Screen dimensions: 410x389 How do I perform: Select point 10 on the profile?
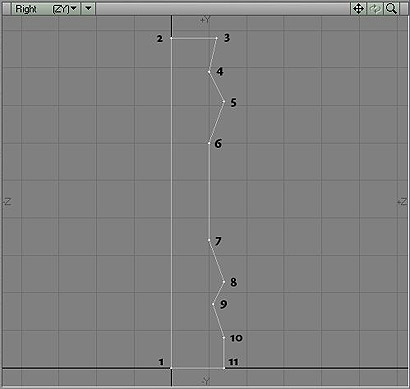click(224, 338)
